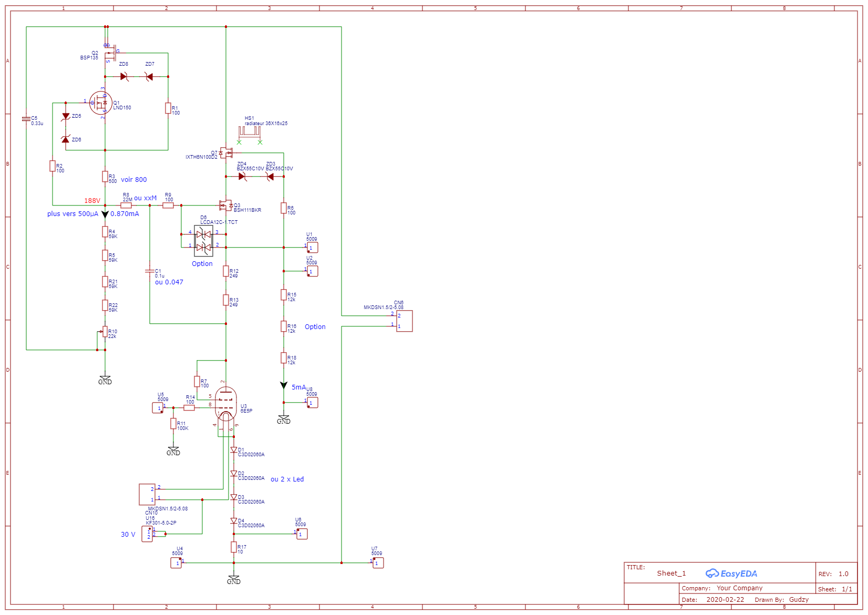
Task: Click the Q7 IXTH6N100D2 transistor symbol
Action: coord(226,153)
